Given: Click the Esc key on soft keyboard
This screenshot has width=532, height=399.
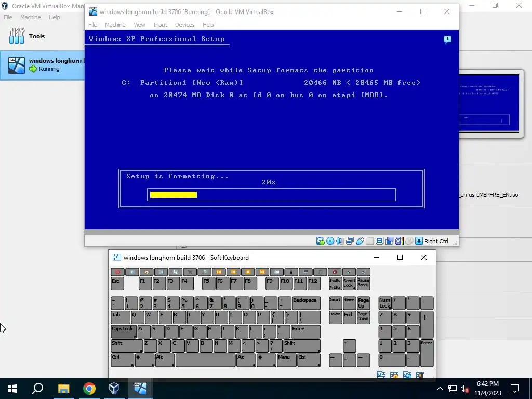Looking at the screenshot, I should (117, 284).
